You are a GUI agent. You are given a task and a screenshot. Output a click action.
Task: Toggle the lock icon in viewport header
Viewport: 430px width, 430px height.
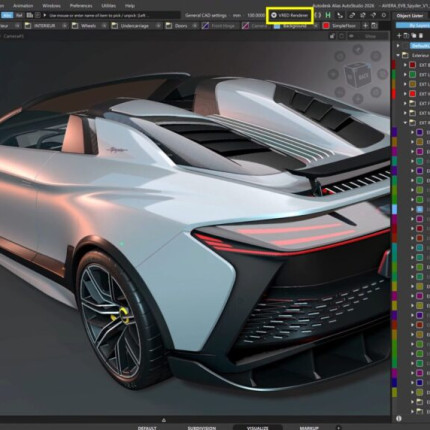tap(332, 36)
